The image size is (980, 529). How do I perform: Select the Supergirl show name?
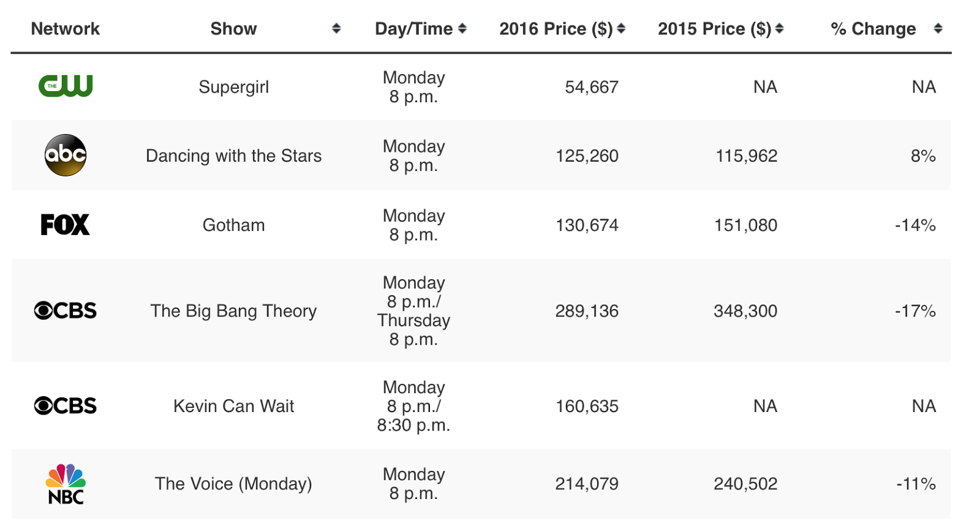[x=233, y=87]
